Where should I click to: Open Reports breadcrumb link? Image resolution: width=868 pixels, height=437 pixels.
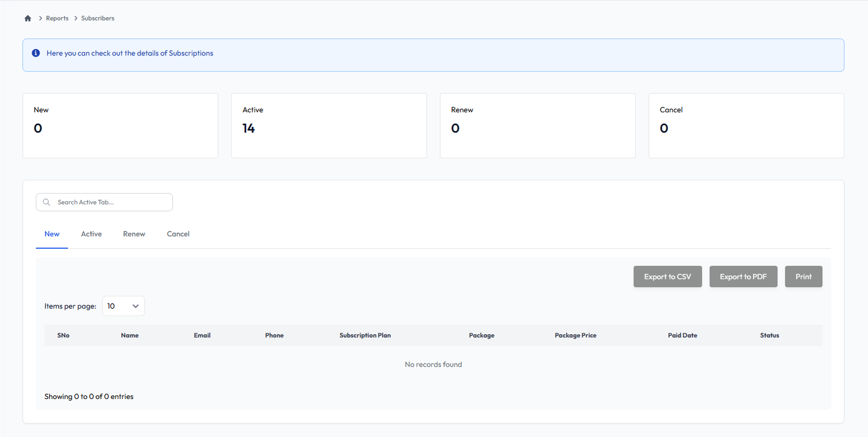pos(57,18)
